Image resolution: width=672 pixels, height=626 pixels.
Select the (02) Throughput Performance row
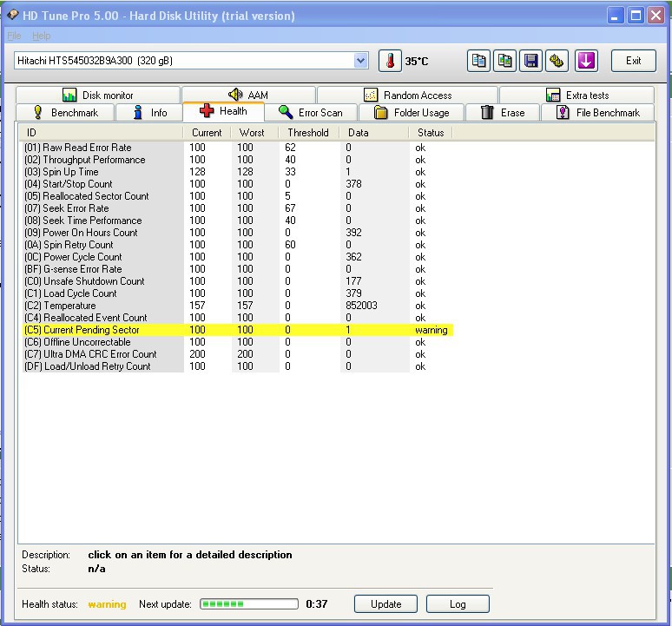click(236, 160)
